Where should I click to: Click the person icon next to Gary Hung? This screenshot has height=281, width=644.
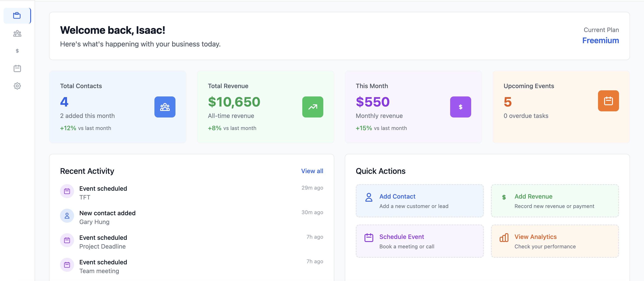(x=67, y=216)
